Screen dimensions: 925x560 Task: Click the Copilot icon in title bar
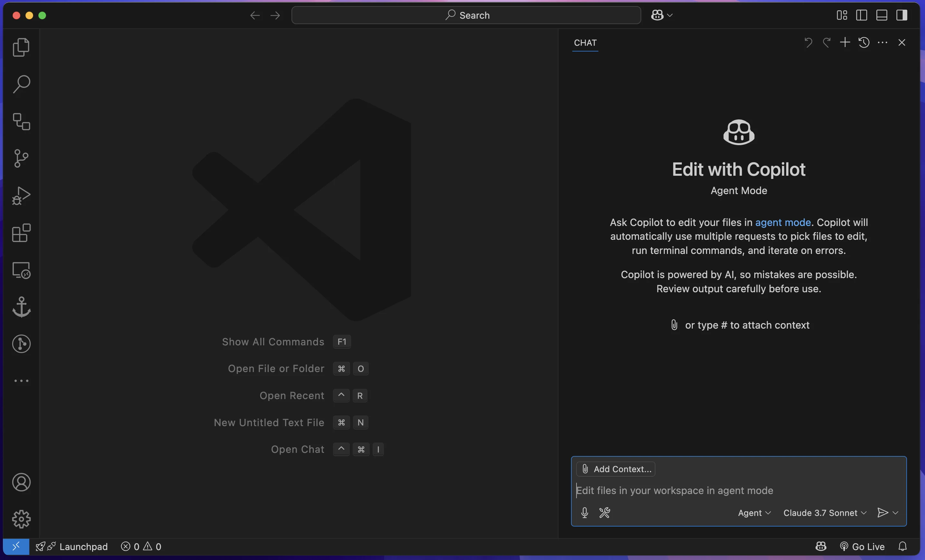(657, 15)
